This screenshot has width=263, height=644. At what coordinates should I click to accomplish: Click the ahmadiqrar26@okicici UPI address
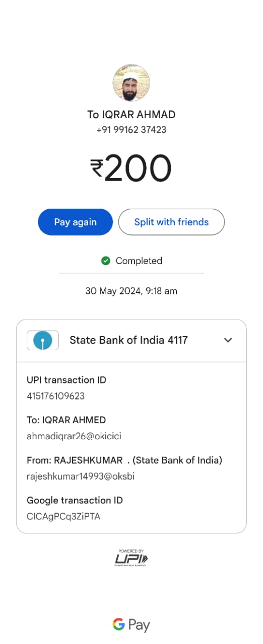point(74,436)
